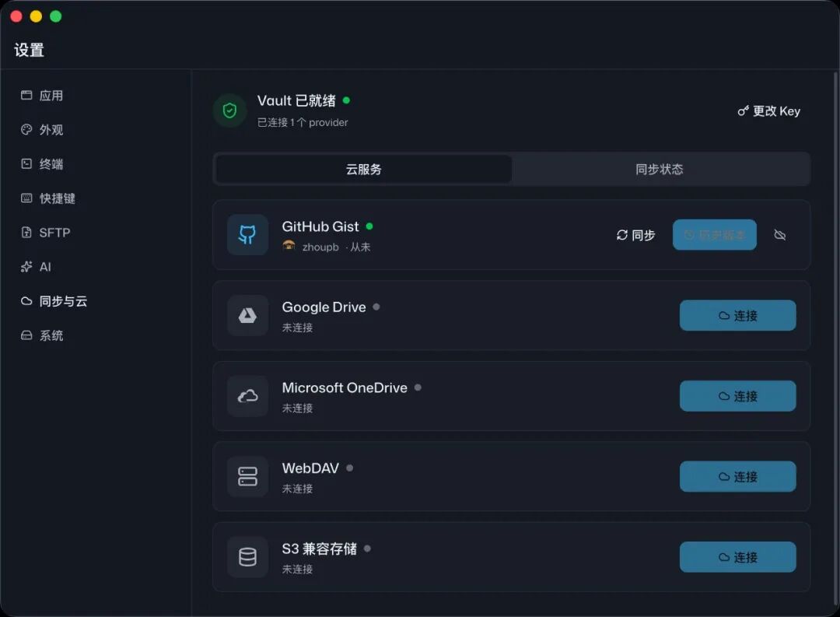
Task: Click the zhoupb account avatar
Action: coord(289,246)
